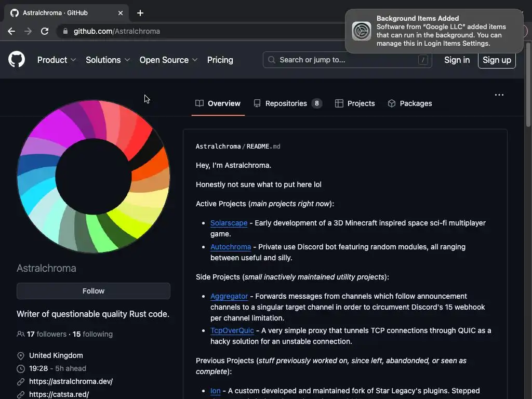
Task: Click the United Kingdom location text
Action: 56,355
